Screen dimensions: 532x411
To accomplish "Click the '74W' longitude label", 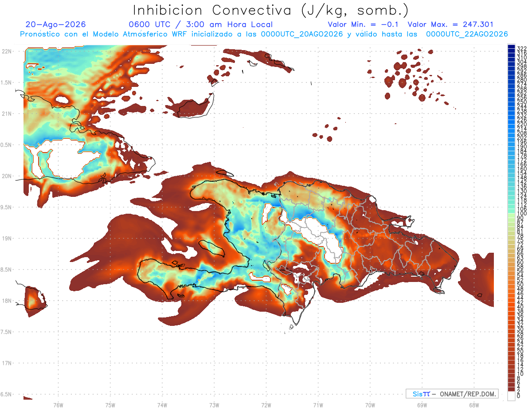I will [162, 405].
